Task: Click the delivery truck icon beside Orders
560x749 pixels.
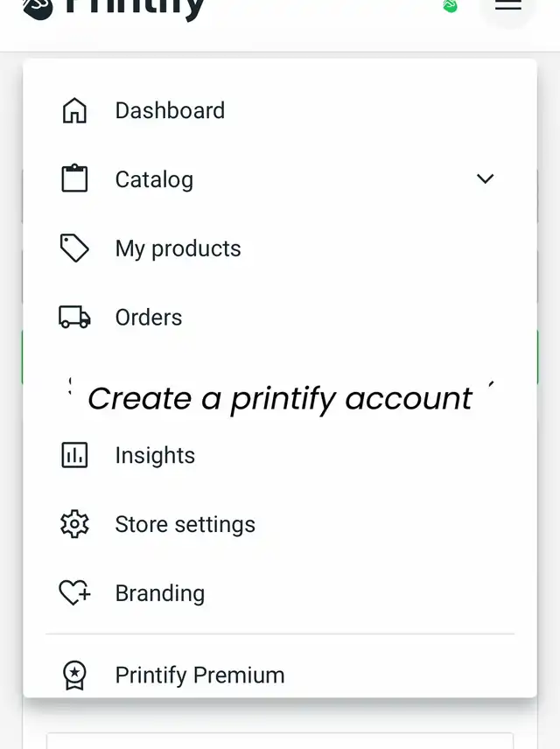Action: pos(74,317)
